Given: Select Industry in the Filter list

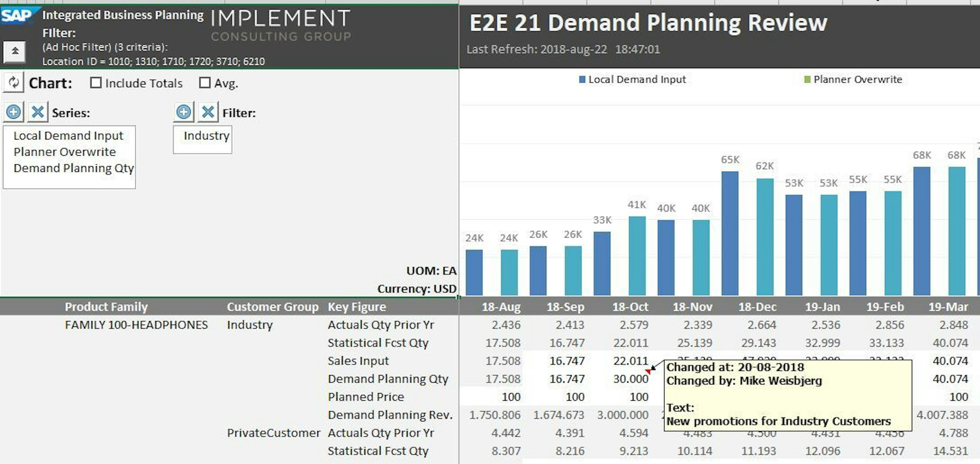Looking at the screenshot, I should click(x=206, y=136).
